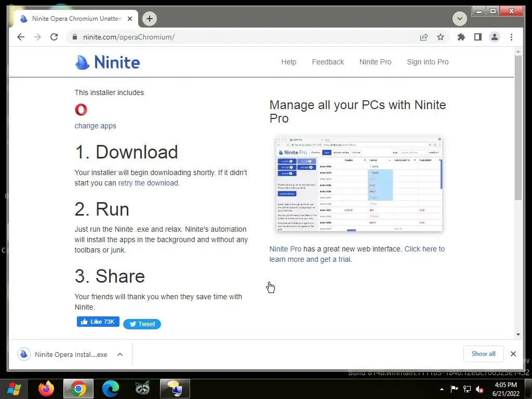Click the computer taskbar app icon
532x399 pixels.
(175, 389)
